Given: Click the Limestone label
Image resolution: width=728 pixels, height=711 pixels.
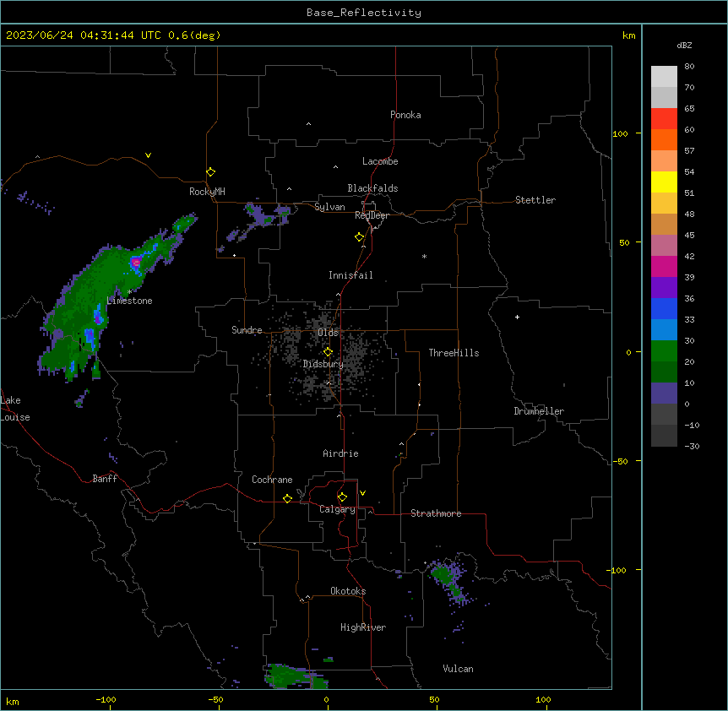Looking at the screenshot, I should click(129, 301).
